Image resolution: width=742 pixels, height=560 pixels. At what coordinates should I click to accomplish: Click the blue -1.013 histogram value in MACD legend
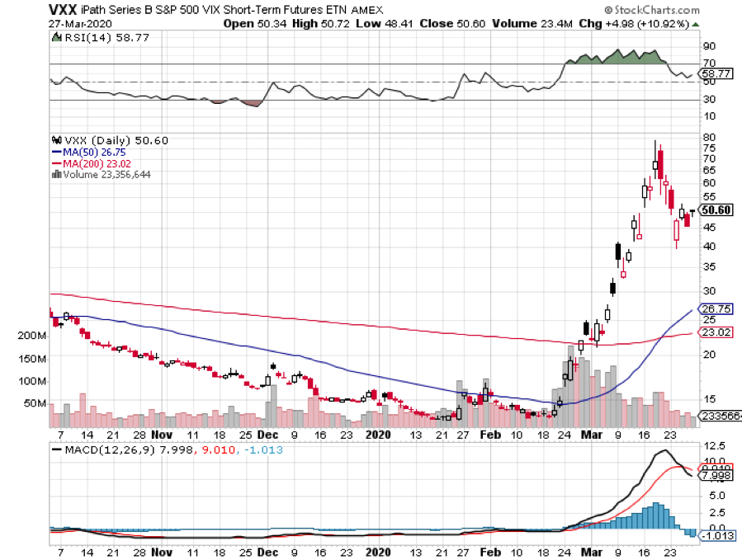point(263,449)
